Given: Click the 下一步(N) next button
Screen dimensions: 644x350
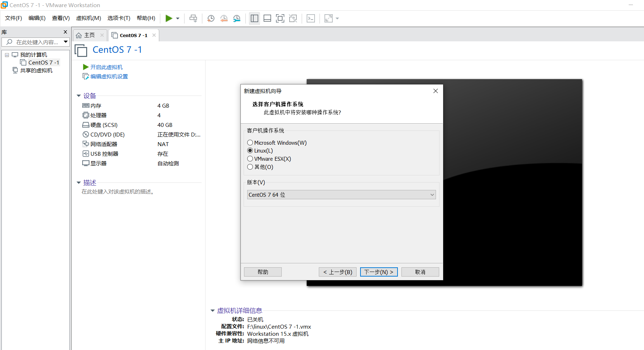Looking at the screenshot, I should [379, 272].
